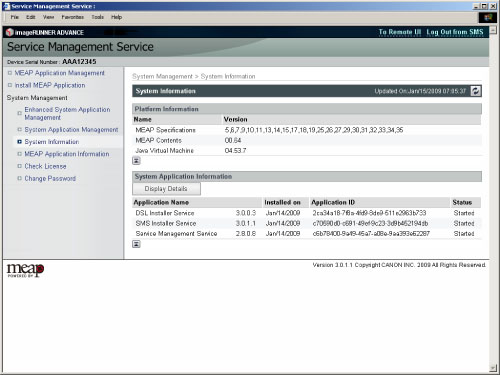Click the meap logo at page bottom
This screenshot has height=375, width=500.
tap(25, 270)
